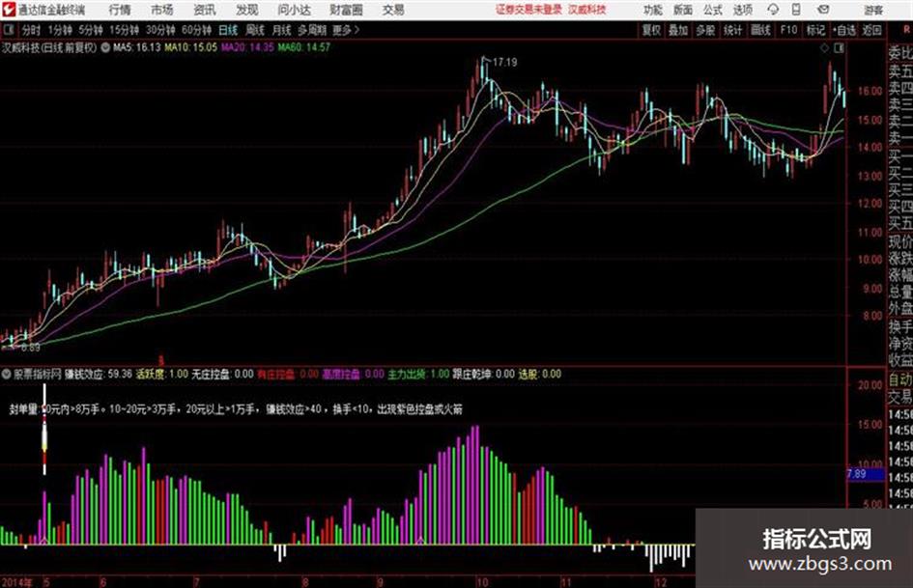Switch chart to 周线 period
This screenshot has height=588, width=913.
[255, 30]
